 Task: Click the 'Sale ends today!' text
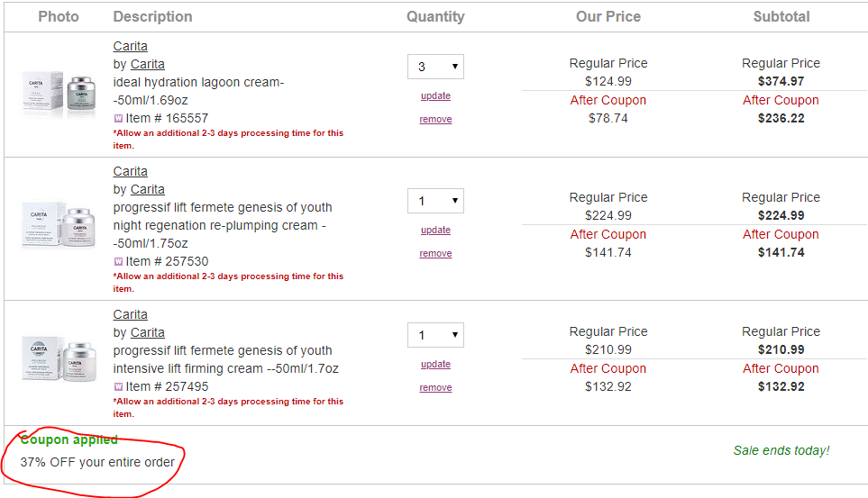coord(781,450)
